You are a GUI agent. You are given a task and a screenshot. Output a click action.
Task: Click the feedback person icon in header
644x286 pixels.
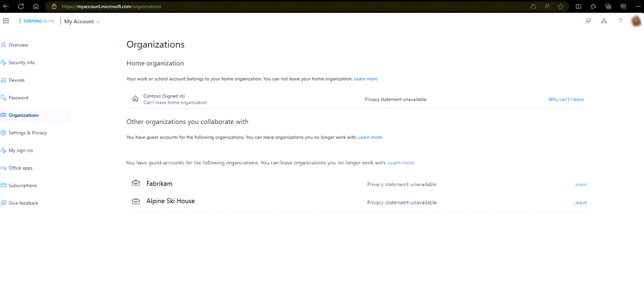click(588, 21)
